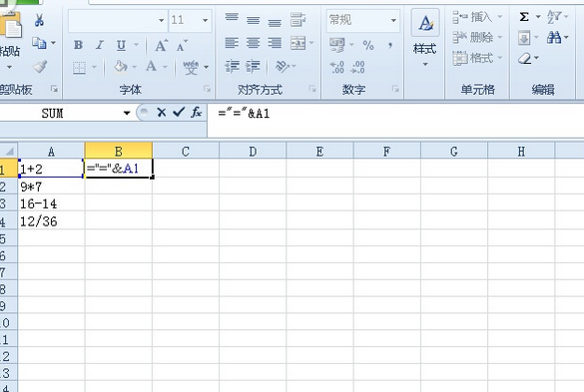Apply font color A button
Screen dimensions: 584x392
point(151,67)
